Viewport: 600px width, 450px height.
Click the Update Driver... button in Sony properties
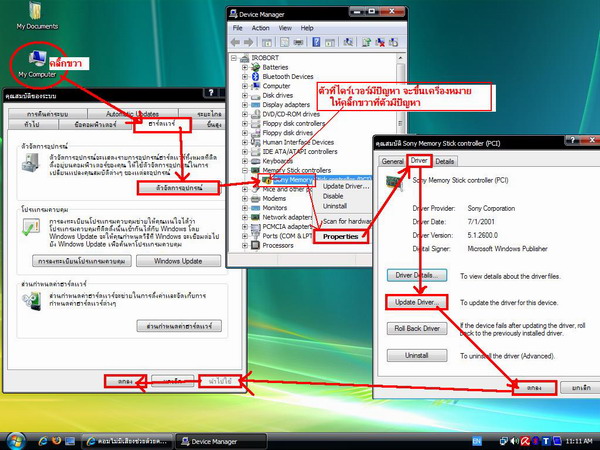[x=417, y=302]
